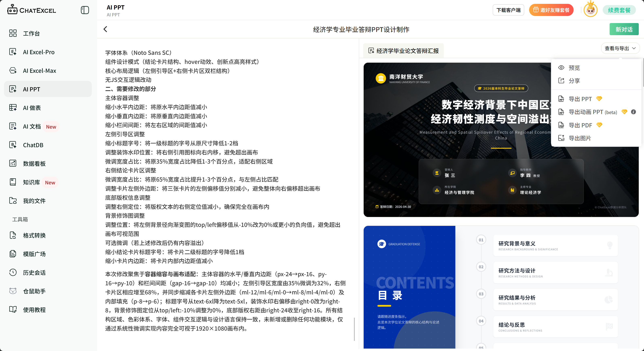Image resolution: width=644 pixels, height=351 pixels.
Task: Expand the 查看与导出 dropdown
Action: coord(620,48)
